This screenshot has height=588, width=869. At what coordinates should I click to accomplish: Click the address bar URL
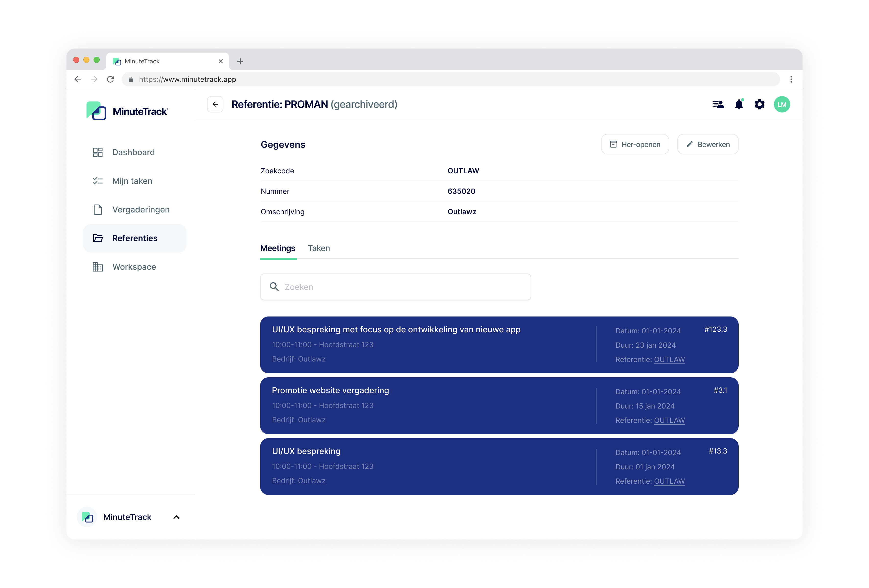click(x=187, y=79)
